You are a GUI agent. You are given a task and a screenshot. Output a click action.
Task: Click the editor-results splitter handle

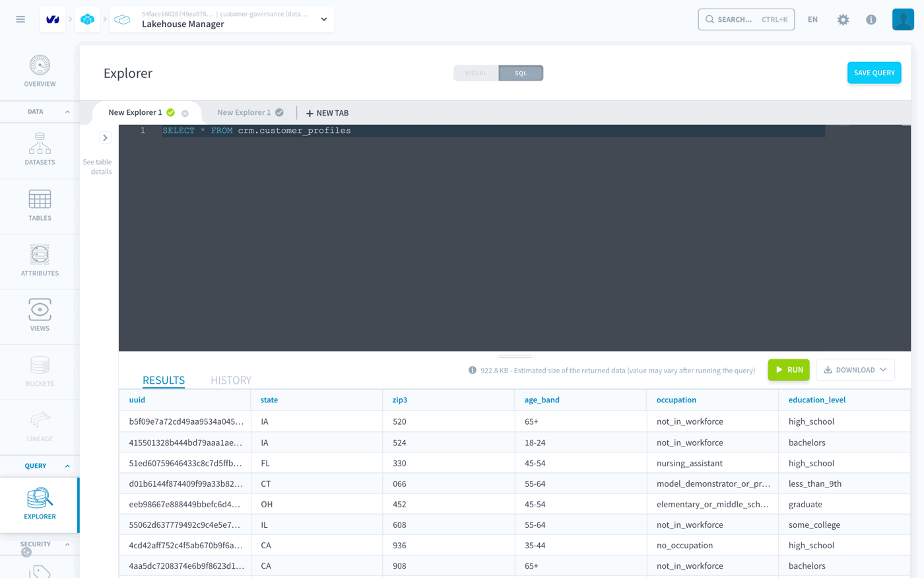(x=515, y=356)
